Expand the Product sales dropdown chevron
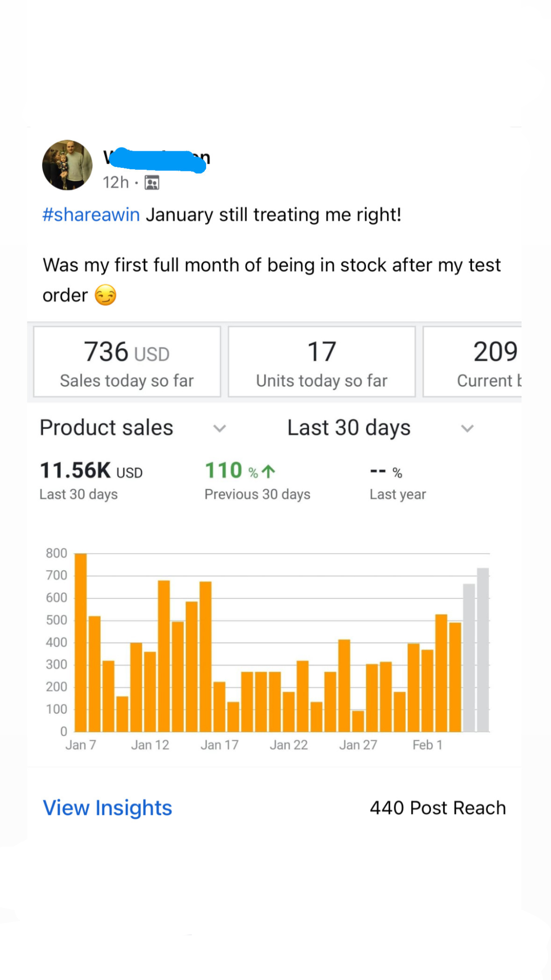This screenshot has height=980, width=551. point(220,428)
